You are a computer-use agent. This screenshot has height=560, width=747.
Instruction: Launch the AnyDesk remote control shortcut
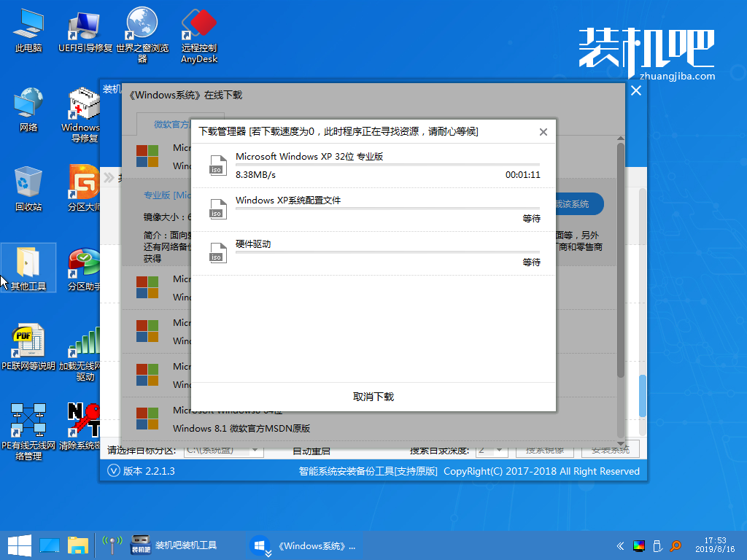(199, 28)
